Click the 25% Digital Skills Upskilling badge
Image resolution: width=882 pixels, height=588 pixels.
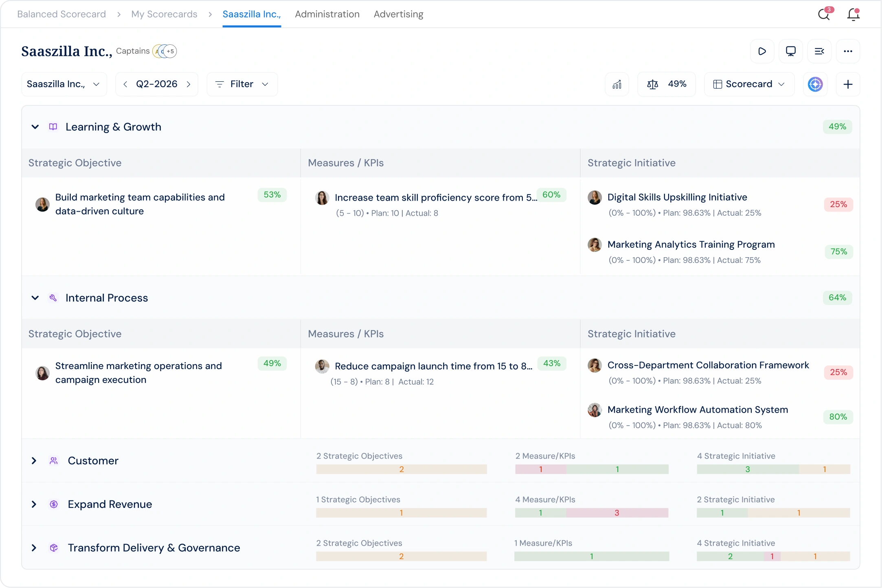point(838,205)
